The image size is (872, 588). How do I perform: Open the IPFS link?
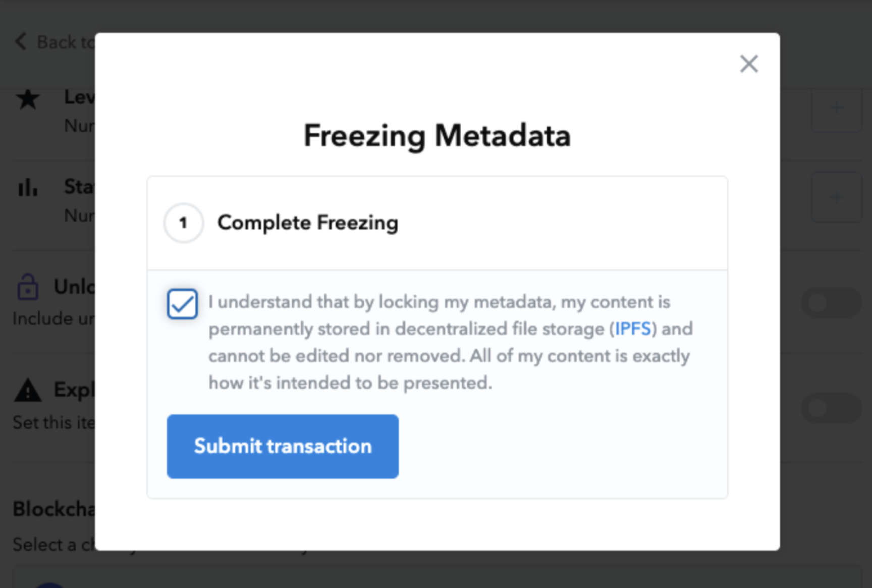[633, 329]
